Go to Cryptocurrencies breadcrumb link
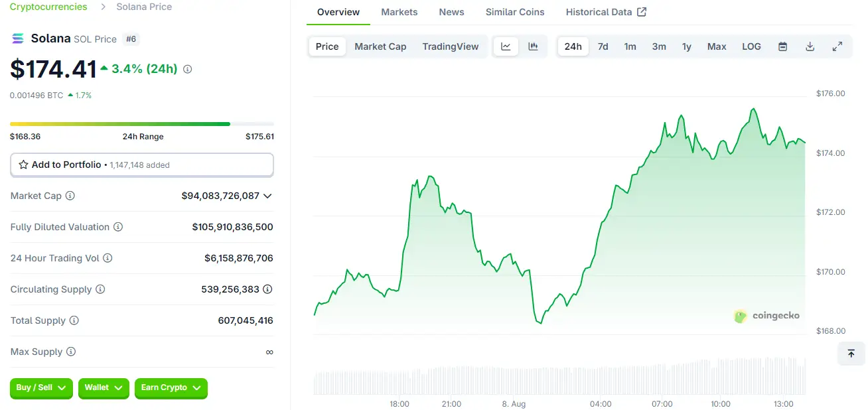The image size is (868, 410). (48, 7)
